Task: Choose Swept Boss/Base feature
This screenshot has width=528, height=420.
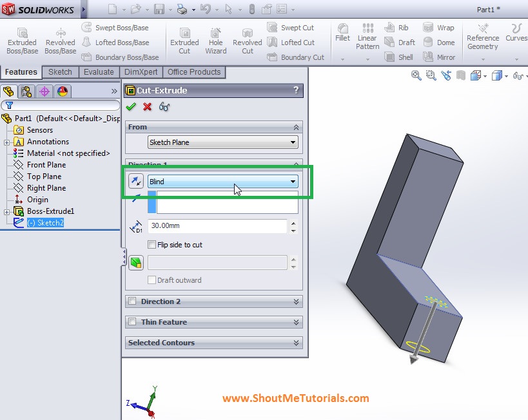Action: pos(115,28)
